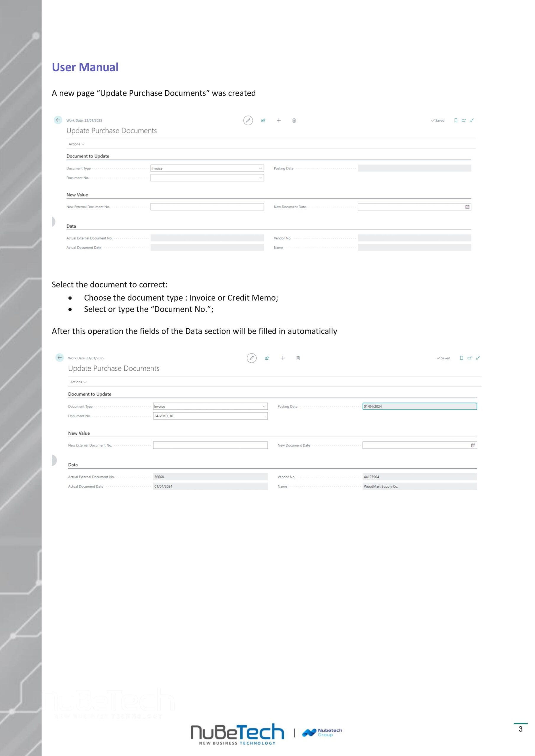Click the empty Document No. input field
Image resolution: width=535 pixels, height=756 pixels.
coord(207,178)
